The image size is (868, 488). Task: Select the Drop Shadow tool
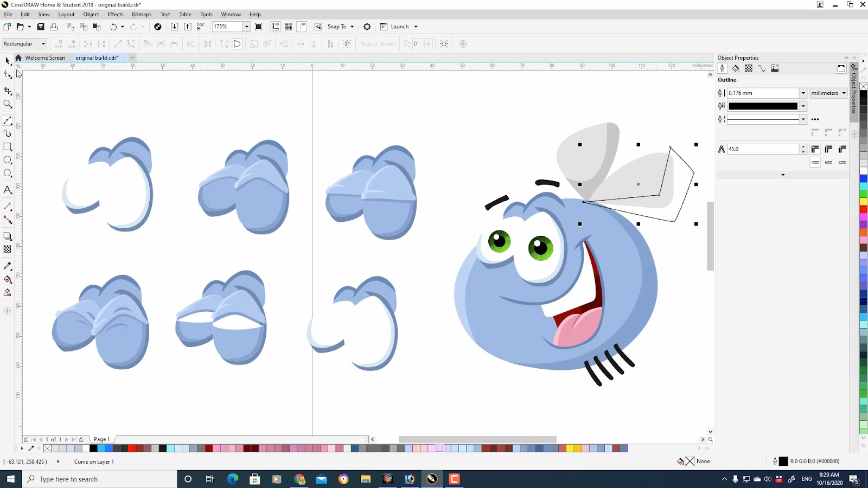[8, 236]
